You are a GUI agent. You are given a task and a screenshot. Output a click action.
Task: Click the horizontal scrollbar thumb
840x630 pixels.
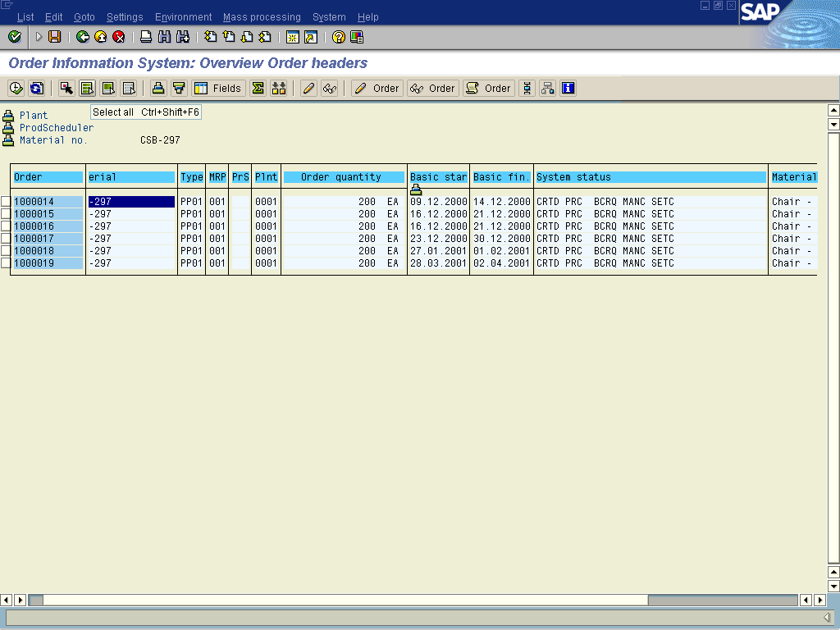(x=345, y=600)
